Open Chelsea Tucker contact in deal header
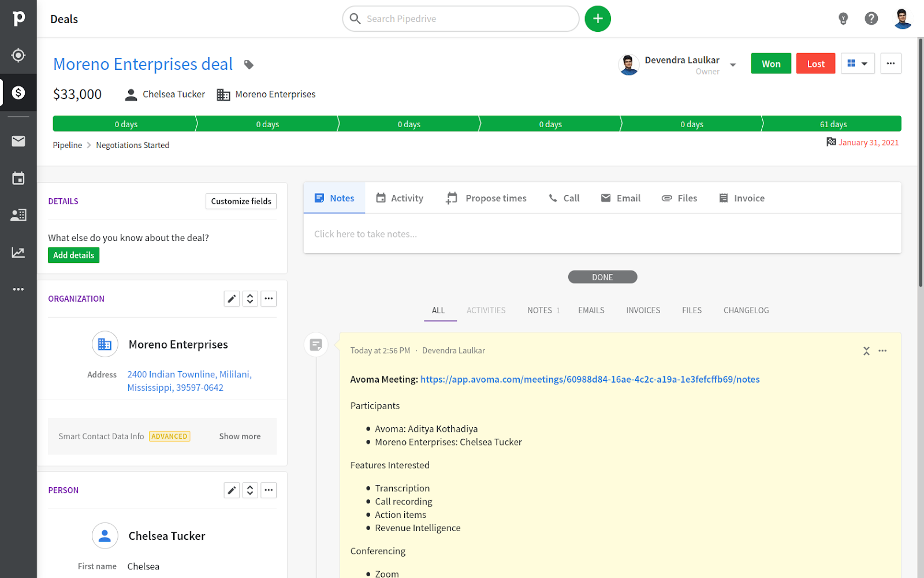 [x=173, y=94]
